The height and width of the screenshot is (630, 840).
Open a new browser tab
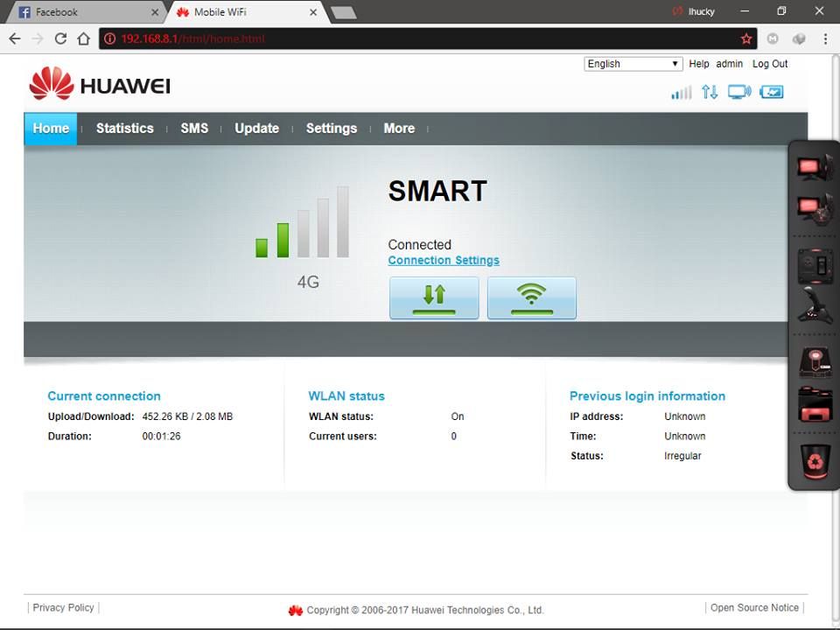pyautogui.click(x=344, y=13)
